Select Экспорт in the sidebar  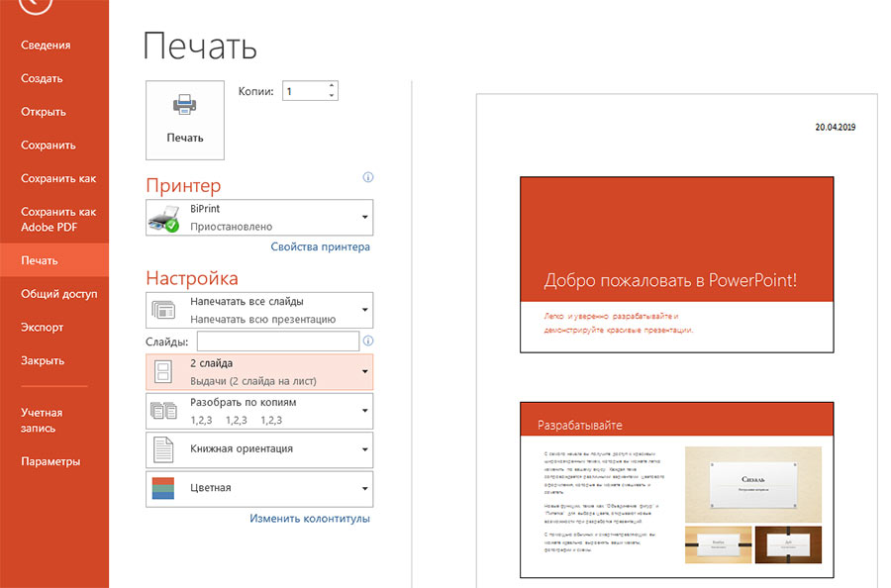42,327
